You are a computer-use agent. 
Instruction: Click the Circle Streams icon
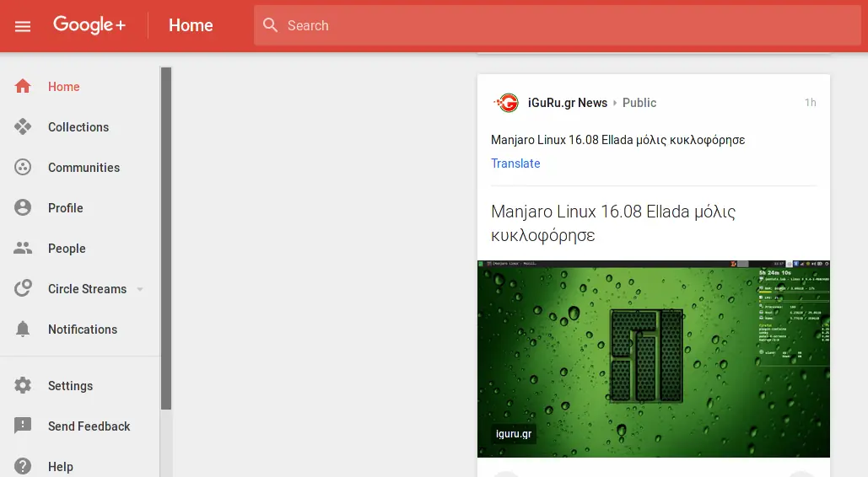pyautogui.click(x=23, y=288)
